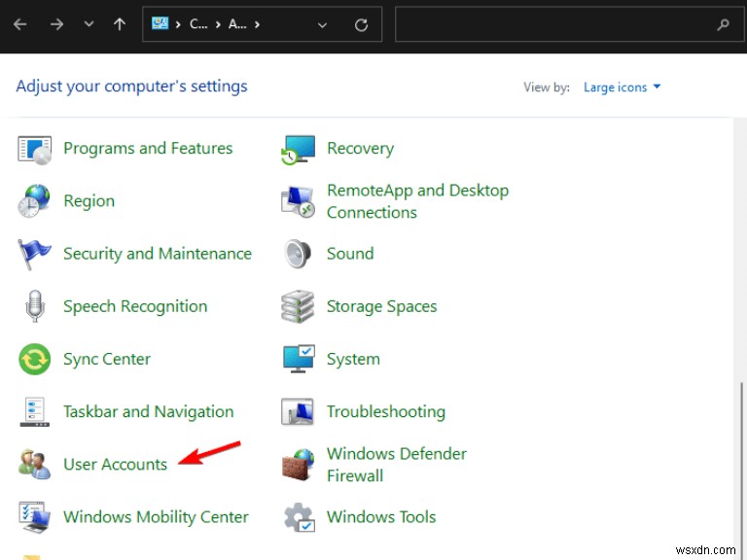Click the Sound speaker icon
The height and width of the screenshot is (560, 747).
299,254
